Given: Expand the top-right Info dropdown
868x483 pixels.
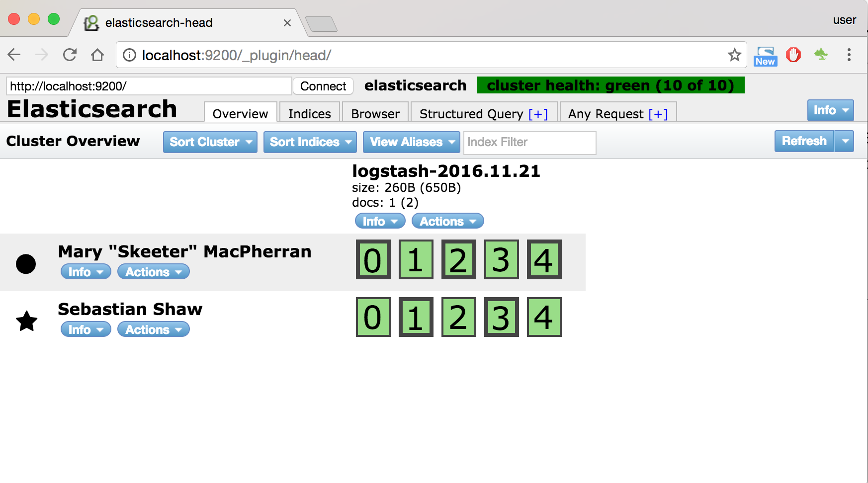Looking at the screenshot, I should [830, 110].
